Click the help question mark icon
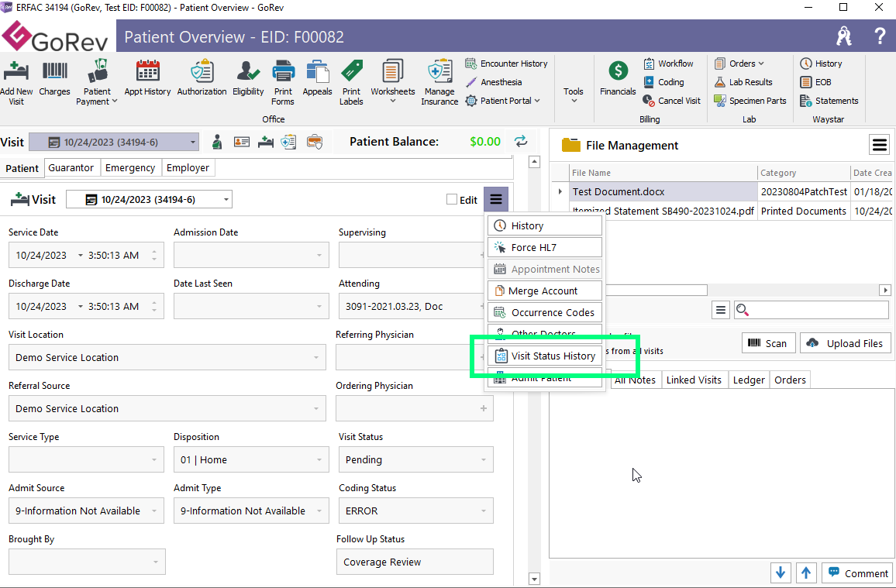 click(x=880, y=36)
